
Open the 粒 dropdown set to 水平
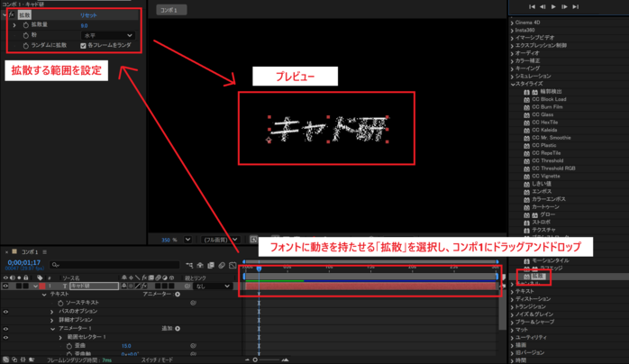107,35
